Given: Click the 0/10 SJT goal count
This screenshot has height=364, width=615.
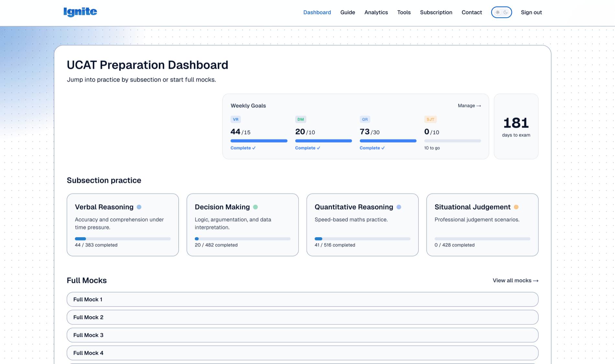Looking at the screenshot, I should point(431,132).
